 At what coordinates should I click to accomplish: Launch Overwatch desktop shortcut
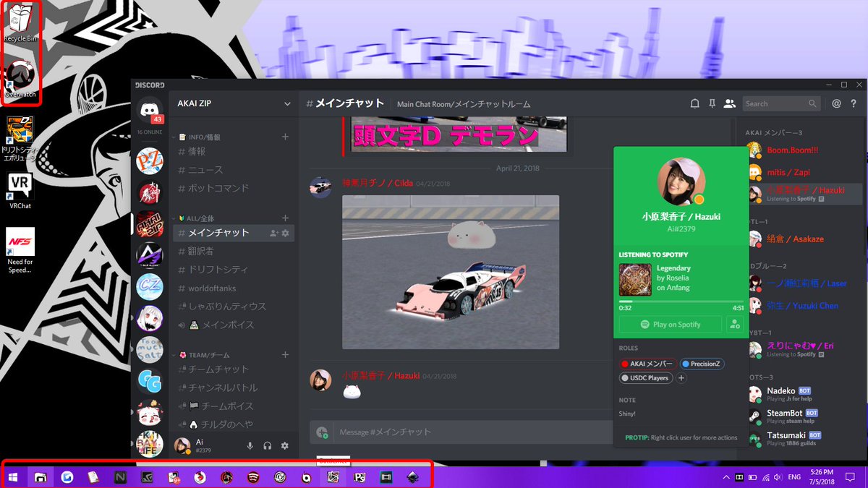click(20, 78)
